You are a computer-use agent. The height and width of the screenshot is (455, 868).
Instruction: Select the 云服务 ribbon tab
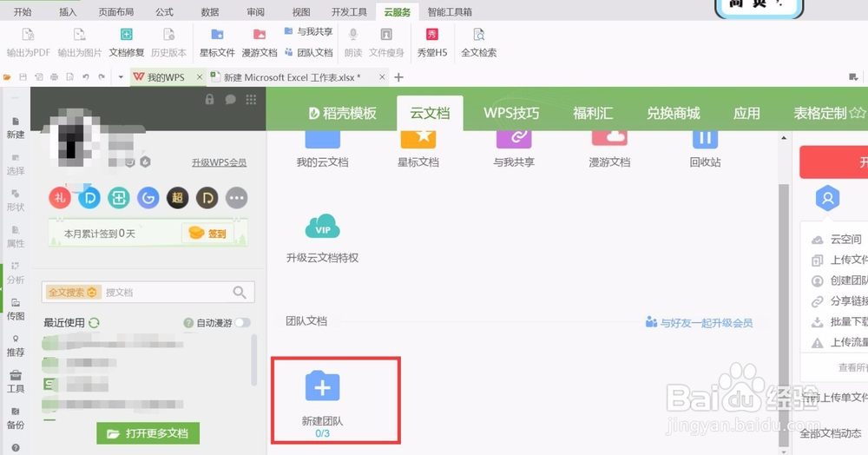point(398,11)
